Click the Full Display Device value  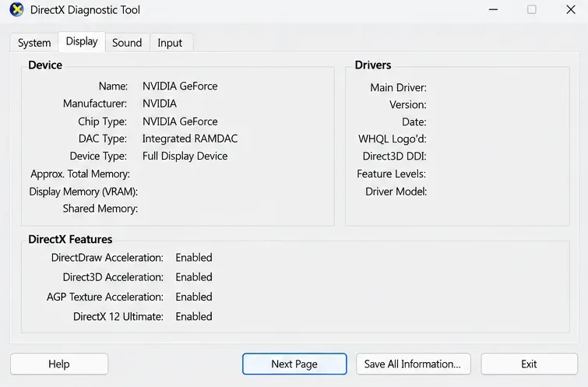pos(185,156)
